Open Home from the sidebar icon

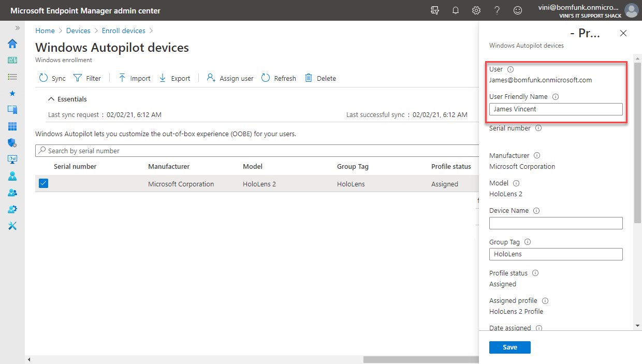click(12, 43)
